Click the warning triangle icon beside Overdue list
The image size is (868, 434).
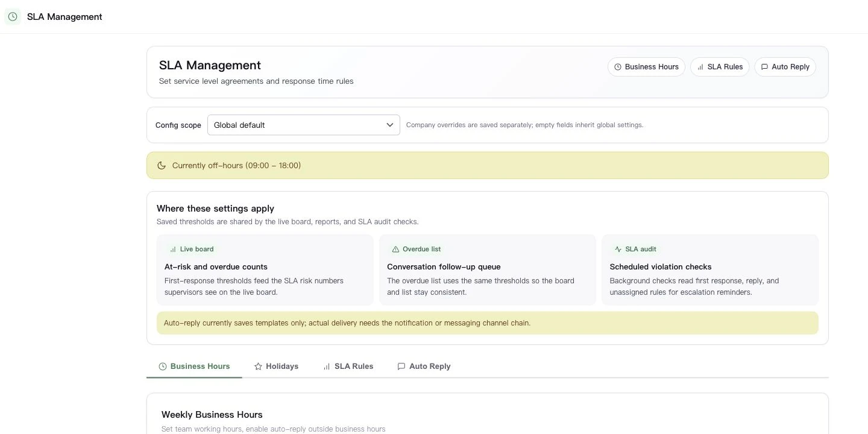(395, 249)
